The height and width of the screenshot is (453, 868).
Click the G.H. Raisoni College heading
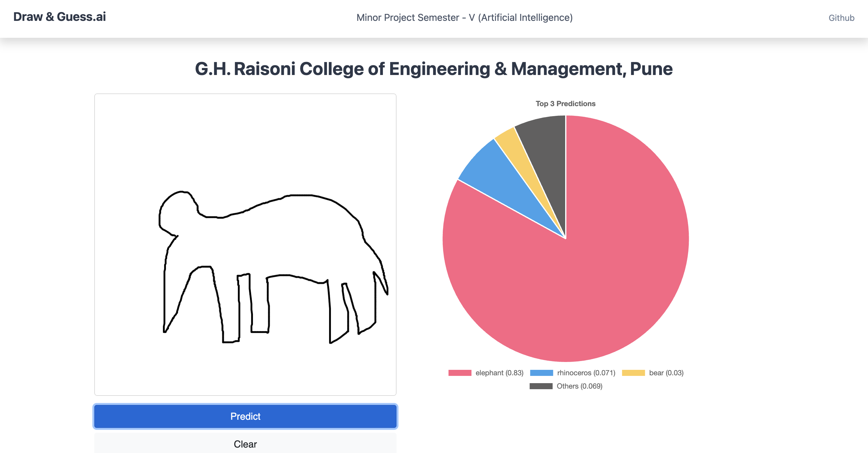(x=434, y=69)
